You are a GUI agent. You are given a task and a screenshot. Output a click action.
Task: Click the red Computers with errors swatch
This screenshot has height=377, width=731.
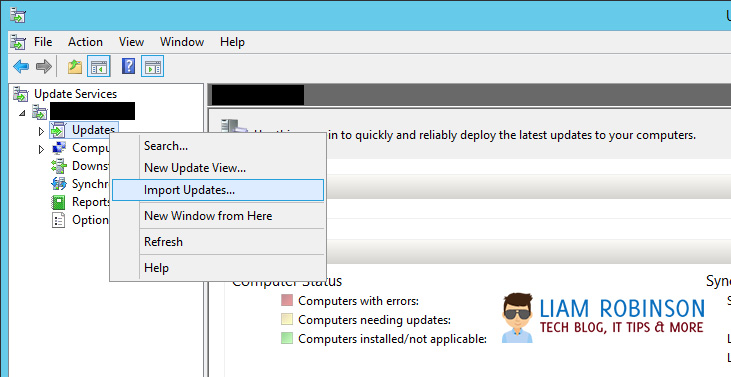click(287, 301)
